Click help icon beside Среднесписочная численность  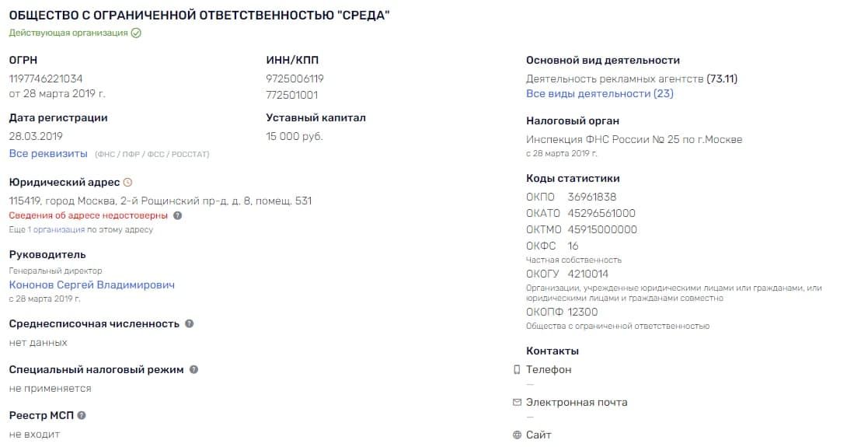tap(190, 323)
